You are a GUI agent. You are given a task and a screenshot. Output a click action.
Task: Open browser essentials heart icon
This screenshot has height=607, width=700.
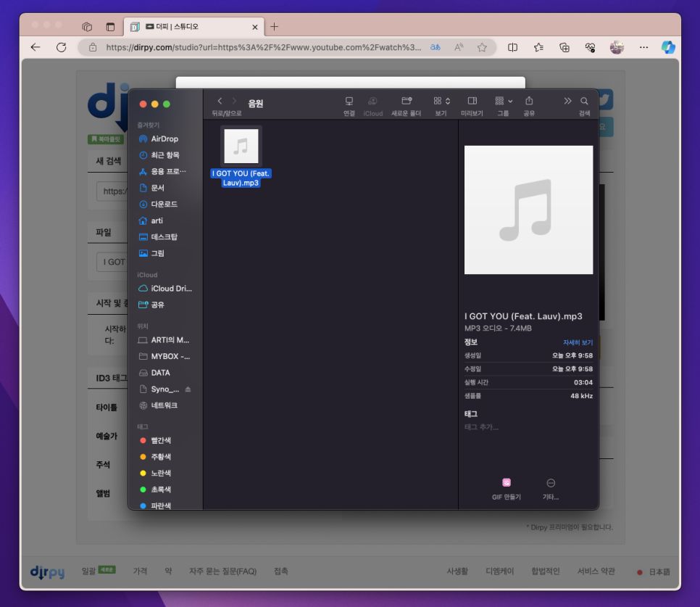590,47
